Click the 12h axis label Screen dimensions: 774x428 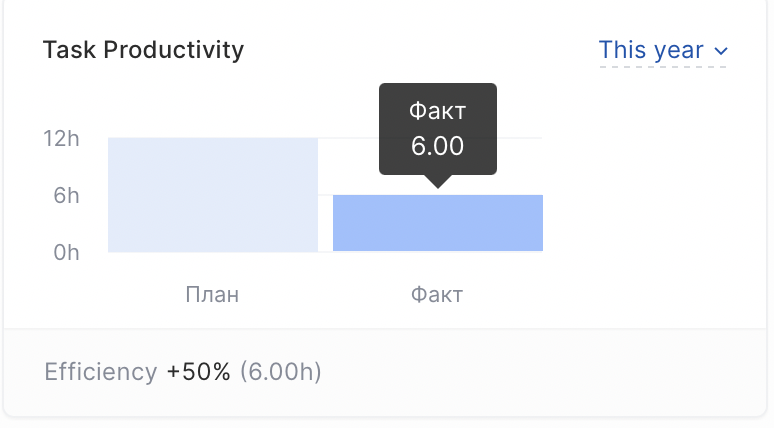61,139
